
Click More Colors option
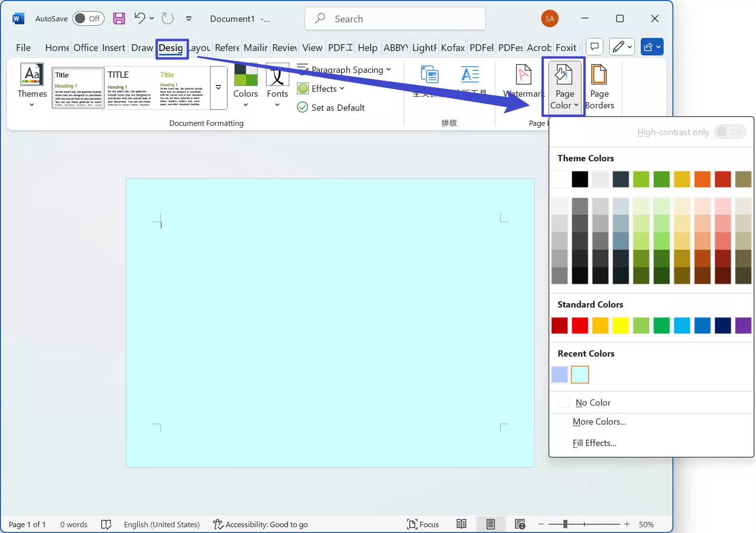(x=599, y=421)
